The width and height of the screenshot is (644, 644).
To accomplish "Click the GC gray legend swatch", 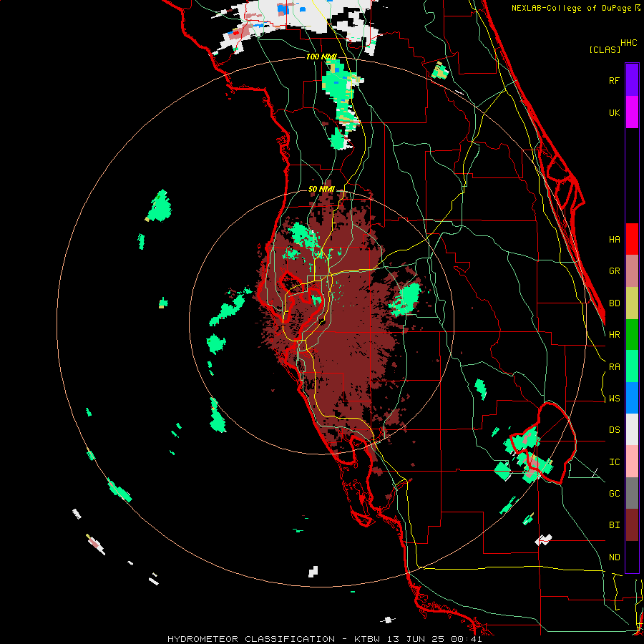I will 632,493.
